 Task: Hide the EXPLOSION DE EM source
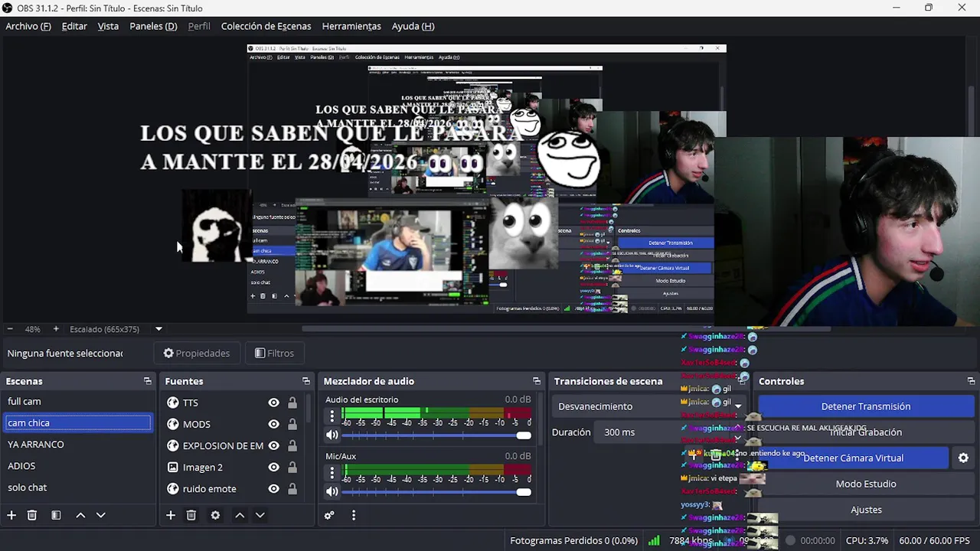tap(273, 445)
